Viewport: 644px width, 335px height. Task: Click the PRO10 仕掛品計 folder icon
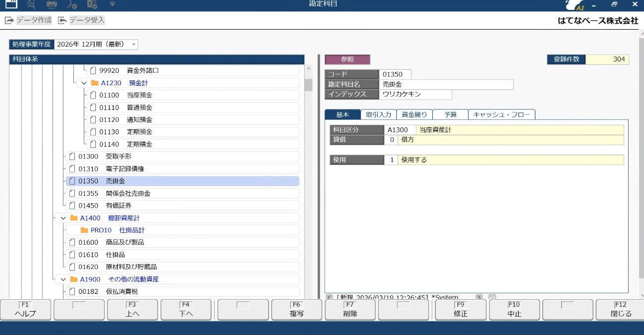pos(84,230)
